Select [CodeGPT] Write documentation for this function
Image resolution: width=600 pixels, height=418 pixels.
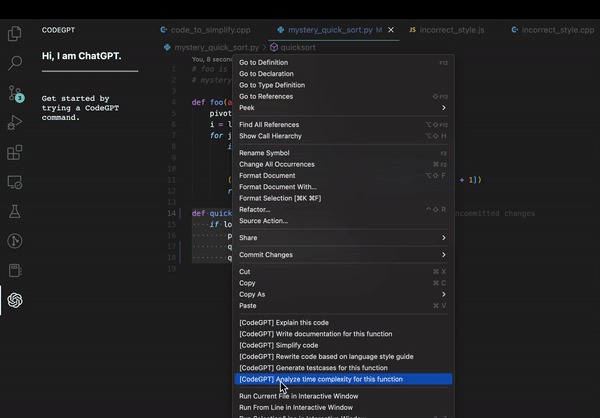(x=343, y=334)
